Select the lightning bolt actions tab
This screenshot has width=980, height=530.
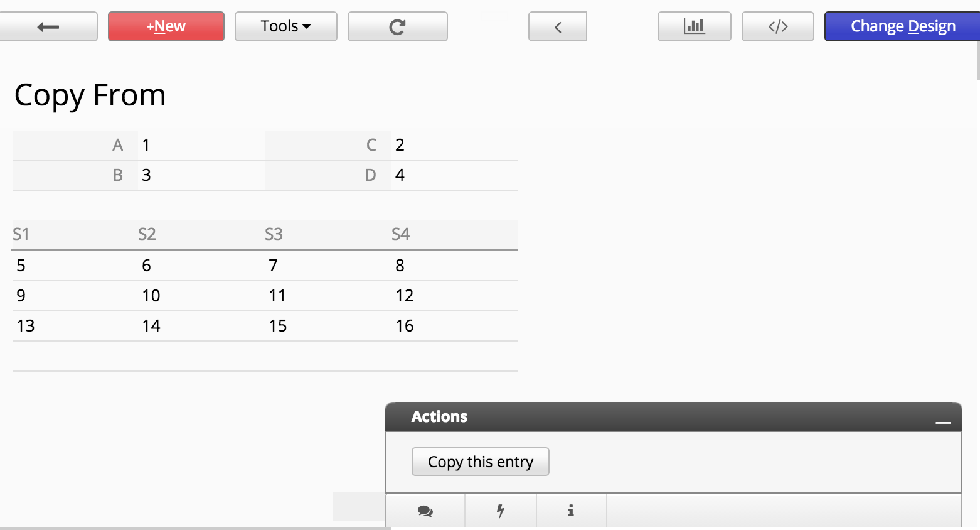(501, 511)
